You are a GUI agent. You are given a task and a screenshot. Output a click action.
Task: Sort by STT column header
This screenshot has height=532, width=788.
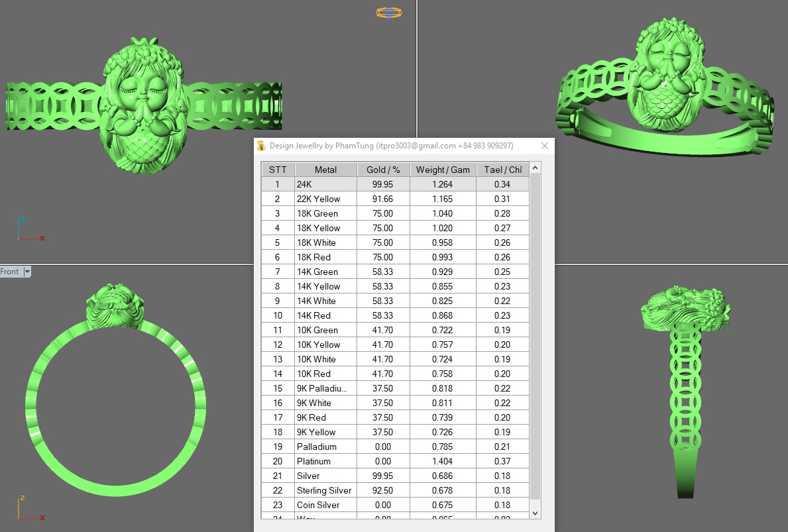278,170
